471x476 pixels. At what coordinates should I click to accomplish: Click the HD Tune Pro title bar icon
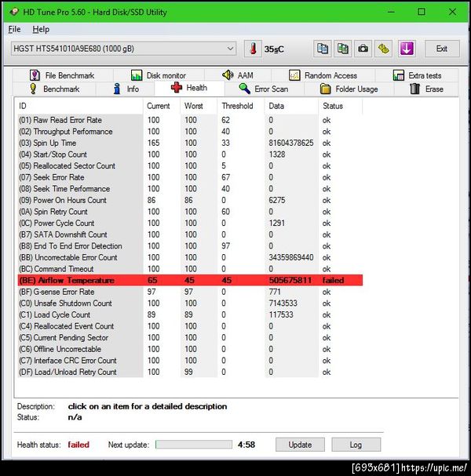pos(14,12)
